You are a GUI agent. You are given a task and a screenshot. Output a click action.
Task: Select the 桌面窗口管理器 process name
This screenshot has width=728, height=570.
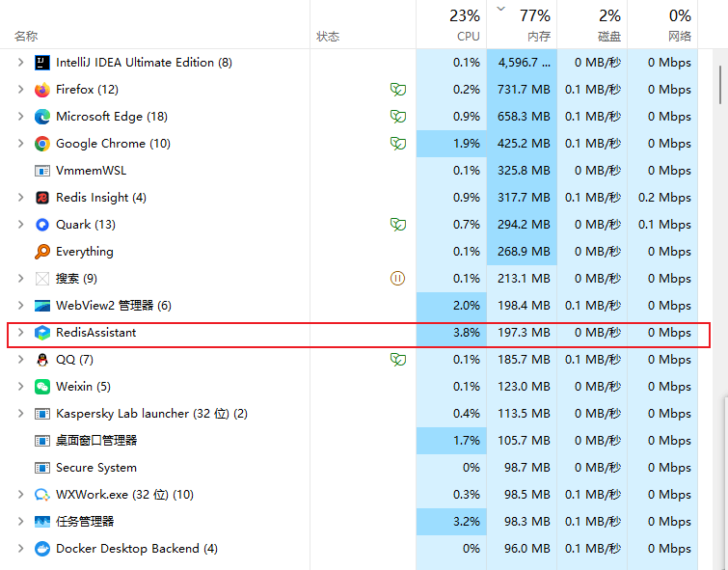tap(96, 441)
